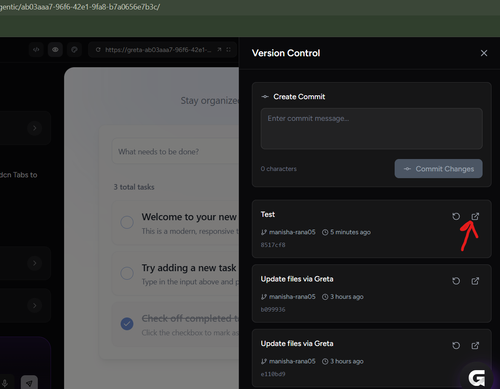Click the e110bd9 commit hash

pos(273,374)
